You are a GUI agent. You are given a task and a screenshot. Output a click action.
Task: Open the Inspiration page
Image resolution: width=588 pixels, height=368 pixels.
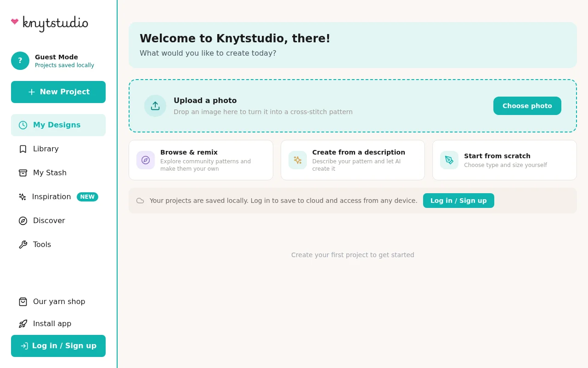(x=58, y=197)
